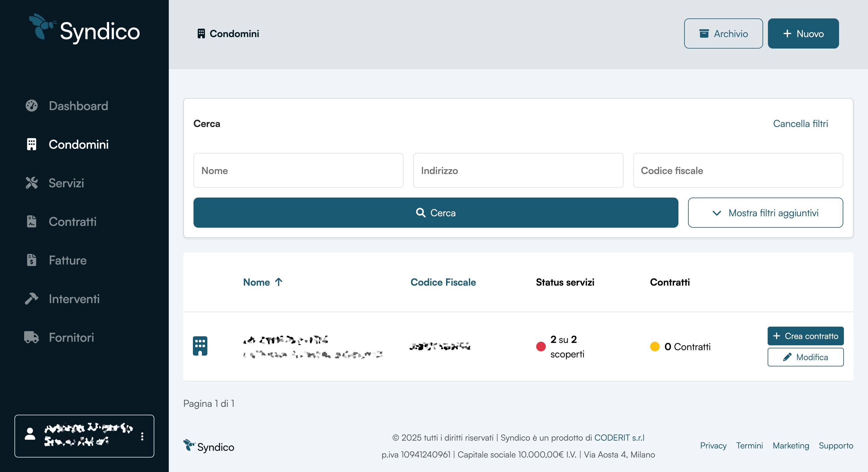Click the Fornitori truck icon
The height and width of the screenshot is (472, 868).
[x=32, y=337]
